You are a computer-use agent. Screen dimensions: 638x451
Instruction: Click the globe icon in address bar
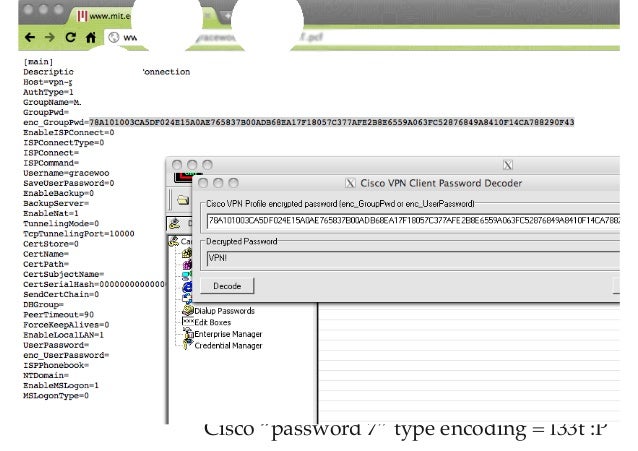point(114,37)
